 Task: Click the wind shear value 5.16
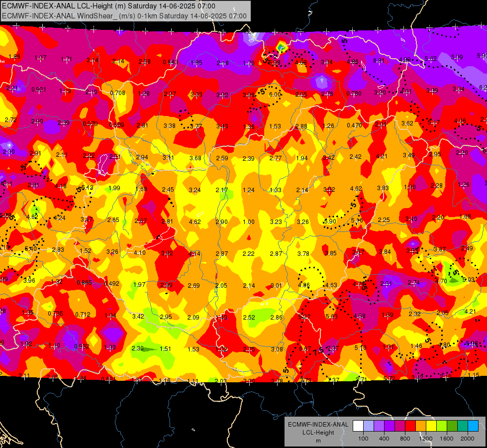coord(357,221)
